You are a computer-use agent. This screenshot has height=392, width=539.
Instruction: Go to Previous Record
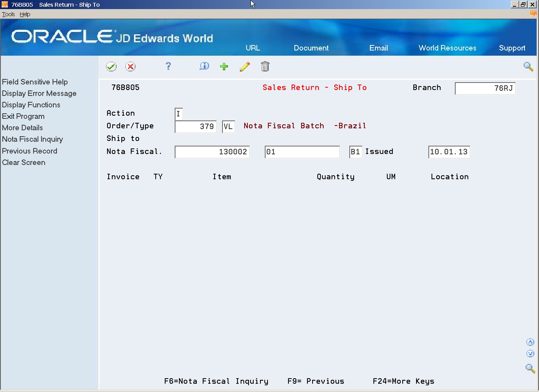tap(30, 151)
